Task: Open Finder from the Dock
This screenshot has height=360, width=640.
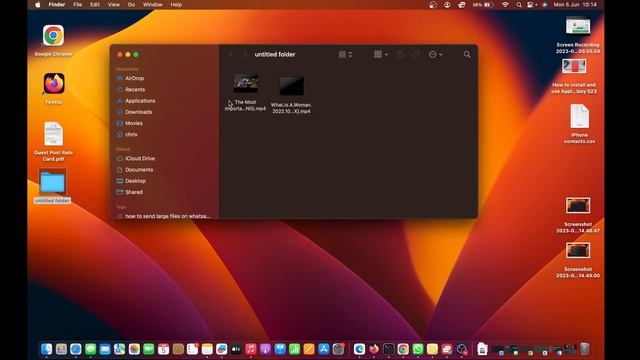Action: pyautogui.click(x=47, y=349)
